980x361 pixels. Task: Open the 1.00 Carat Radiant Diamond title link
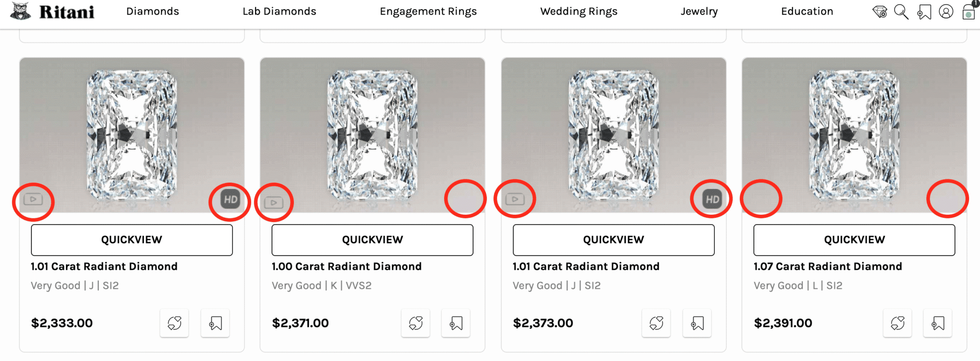346,266
